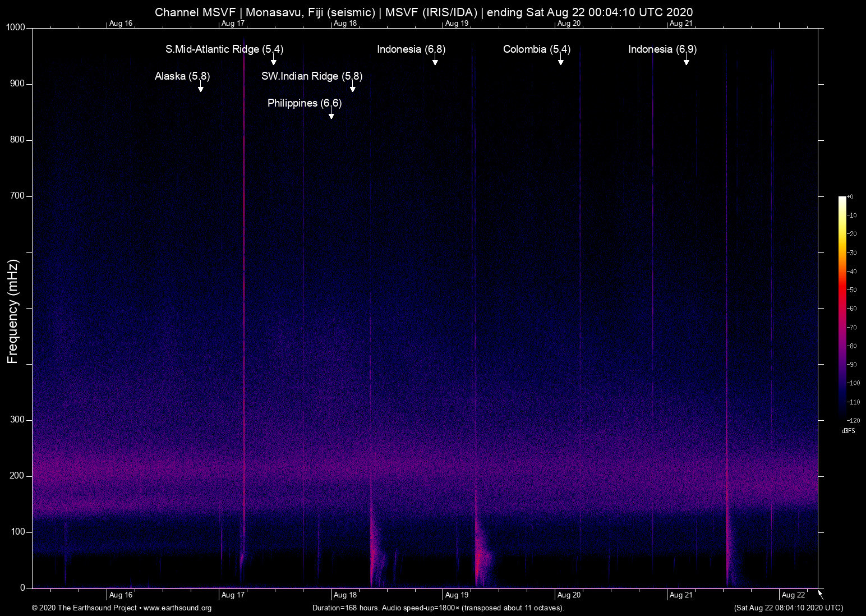
Task: Click the Frequency (mHz) axis title
Action: point(13,311)
